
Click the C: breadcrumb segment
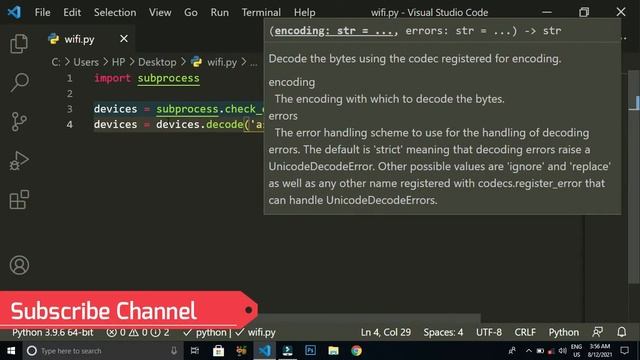point(56,62)
